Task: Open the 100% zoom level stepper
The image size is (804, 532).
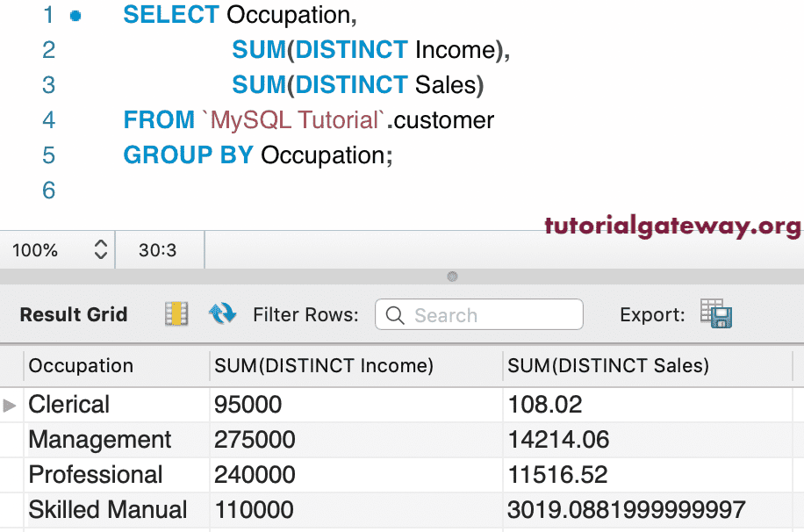Action: [100, 250]
